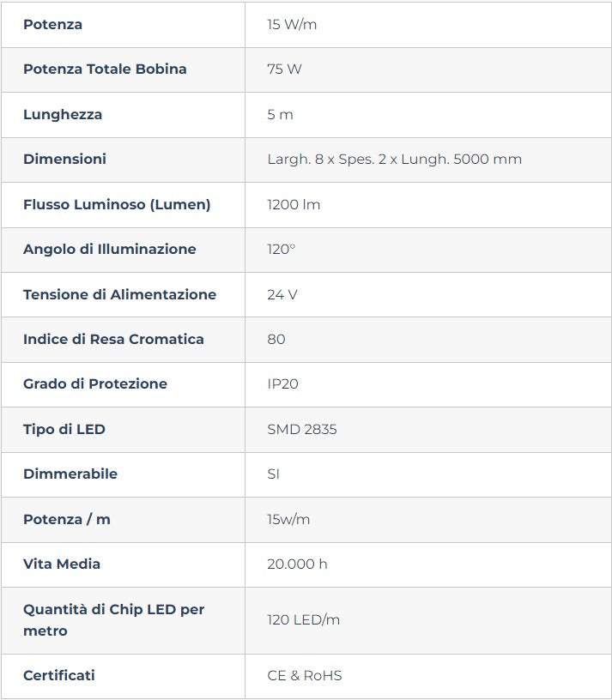Select the "1200 lm" value
Screen dimensions: 612x700
point(294,204)
